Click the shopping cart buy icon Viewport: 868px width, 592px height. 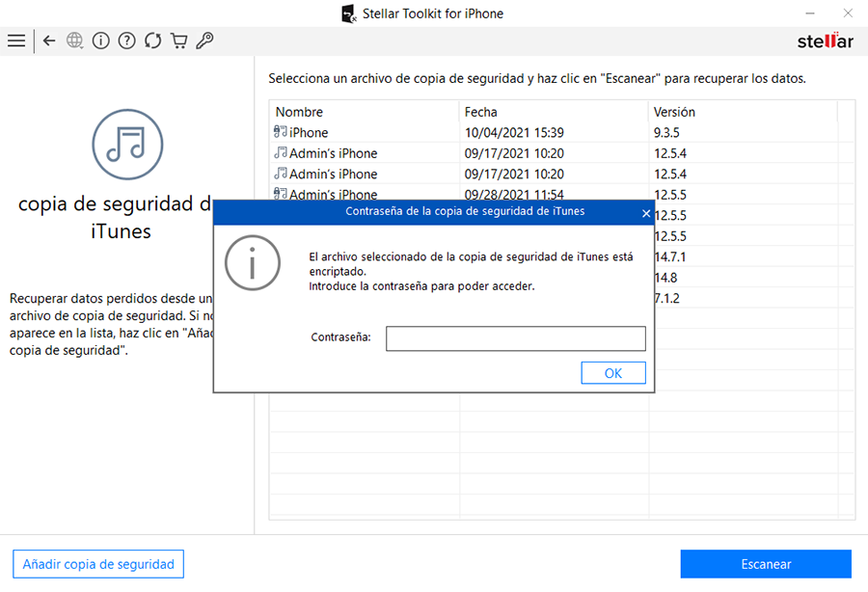pos(178,40)
